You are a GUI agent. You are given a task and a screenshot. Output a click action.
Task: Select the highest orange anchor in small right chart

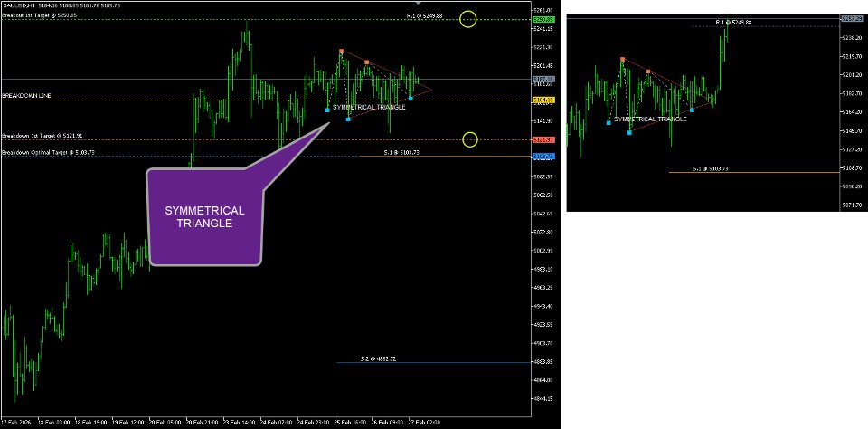[x=623, y=60]
